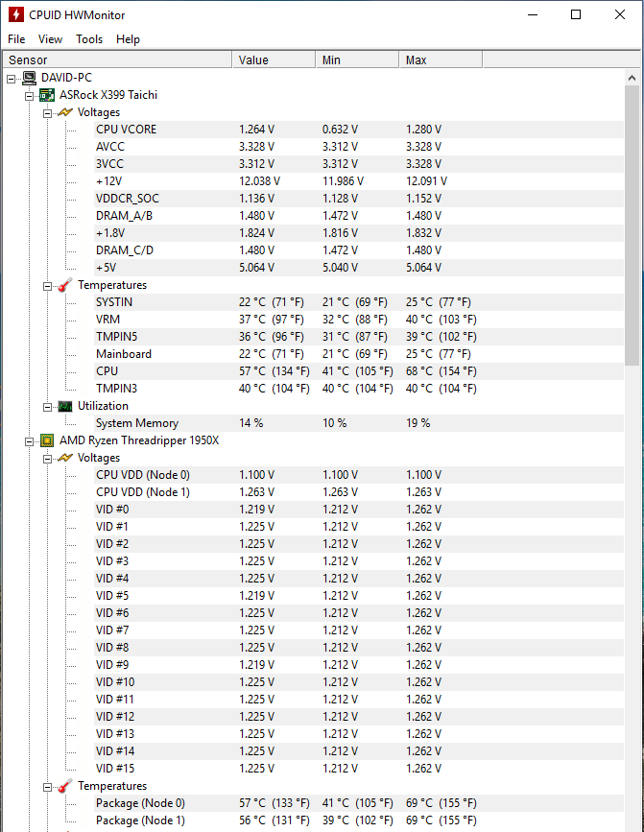Click the ASRock X399 Taichi motherboard icon
This screenshot has height=832, width=644.
[47, 96]
